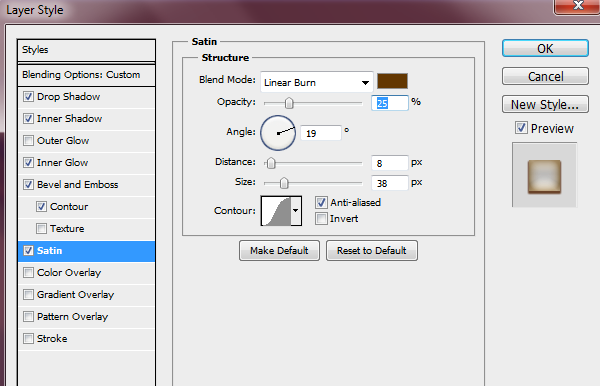Viewport: 600px width, 386px height.
Task: Enable the Gradient Overlay checkbox
Action: pyautogui.click(x=28, y=295)
